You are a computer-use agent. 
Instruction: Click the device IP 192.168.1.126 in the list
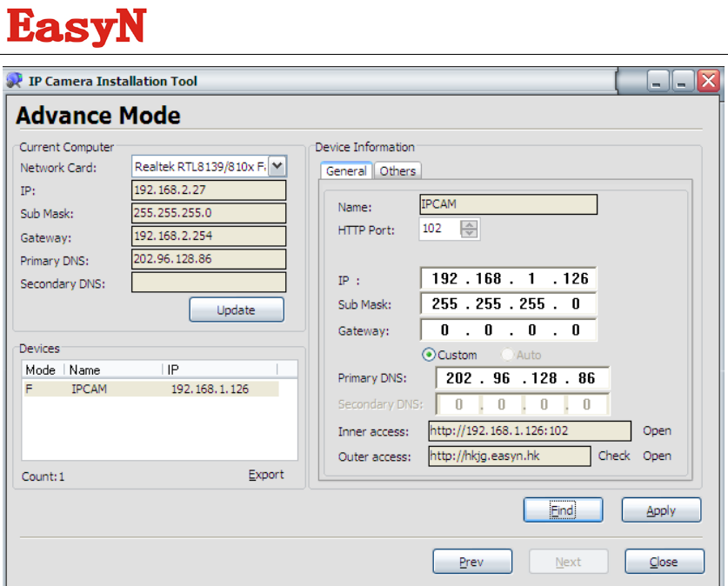click(210, 389)
